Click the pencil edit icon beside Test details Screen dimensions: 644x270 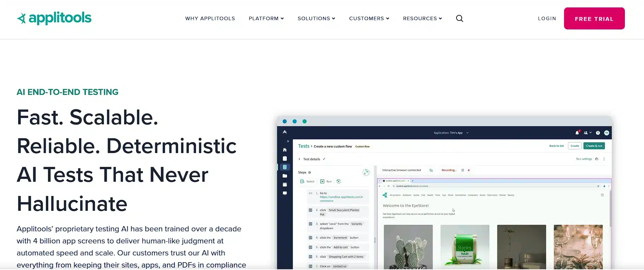(x=324, y=159)
